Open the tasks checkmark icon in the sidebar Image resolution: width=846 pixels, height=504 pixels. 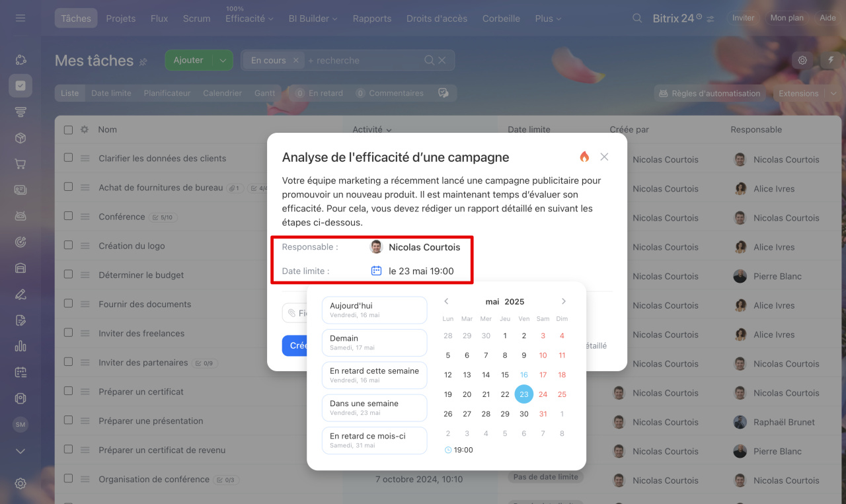click(20, 86)
